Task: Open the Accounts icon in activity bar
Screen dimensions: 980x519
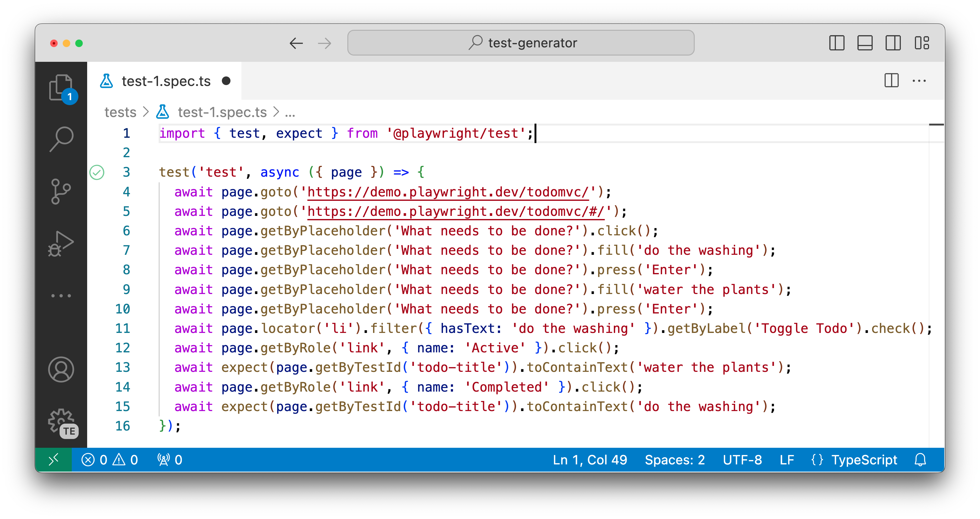Action: coord(61,369)
